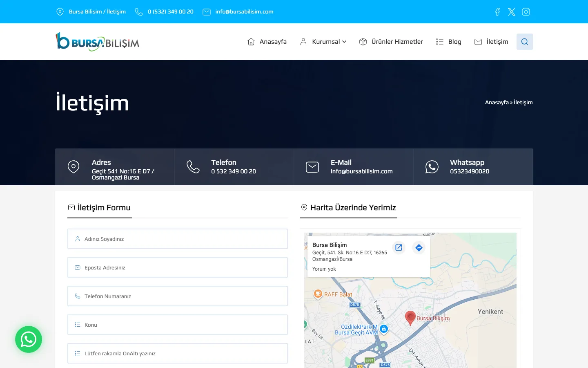
Task: Focus the Eposta Adresiniz input field
Action: click(178, 267)
